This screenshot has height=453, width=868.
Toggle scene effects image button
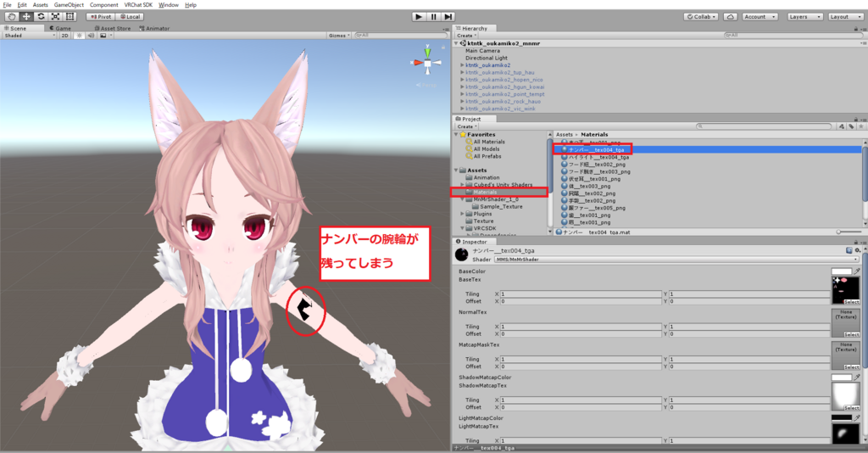pyautogui.click(x=103, y=36)
